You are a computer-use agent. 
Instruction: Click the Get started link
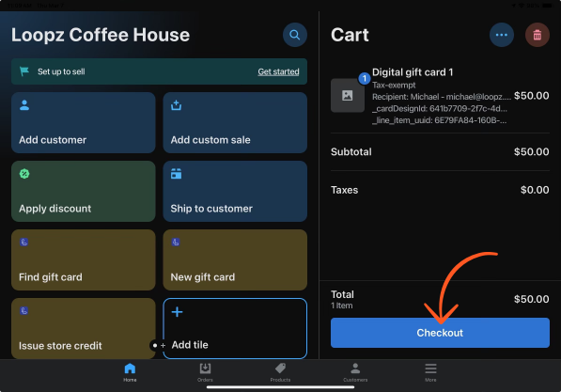[x=278, y=71]
